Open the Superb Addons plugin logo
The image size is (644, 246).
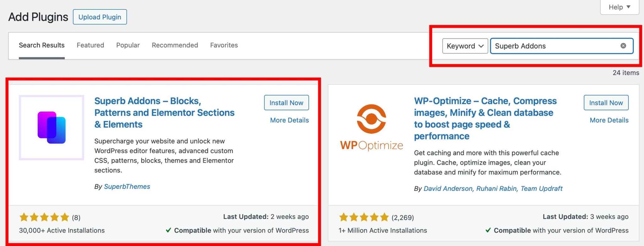52,128
